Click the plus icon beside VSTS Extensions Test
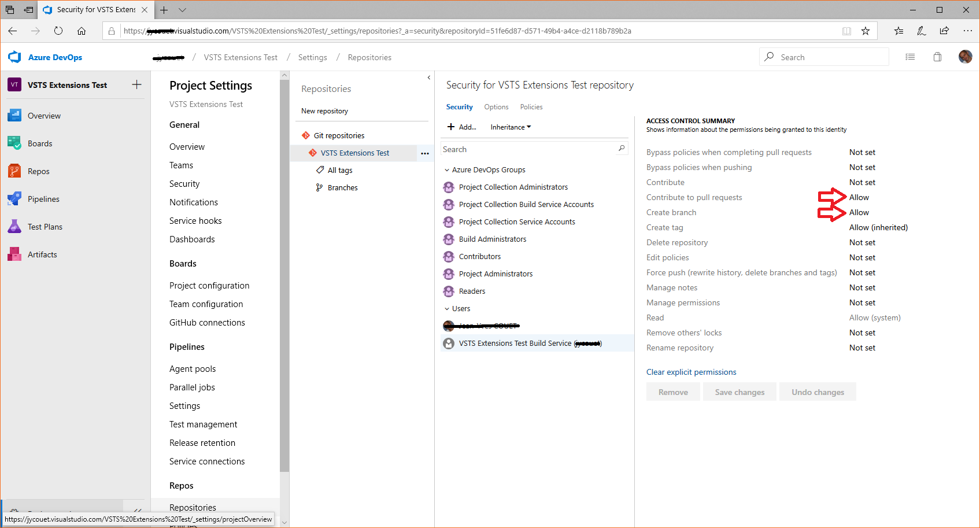This screenshot has width=980, height=528. 136,84
